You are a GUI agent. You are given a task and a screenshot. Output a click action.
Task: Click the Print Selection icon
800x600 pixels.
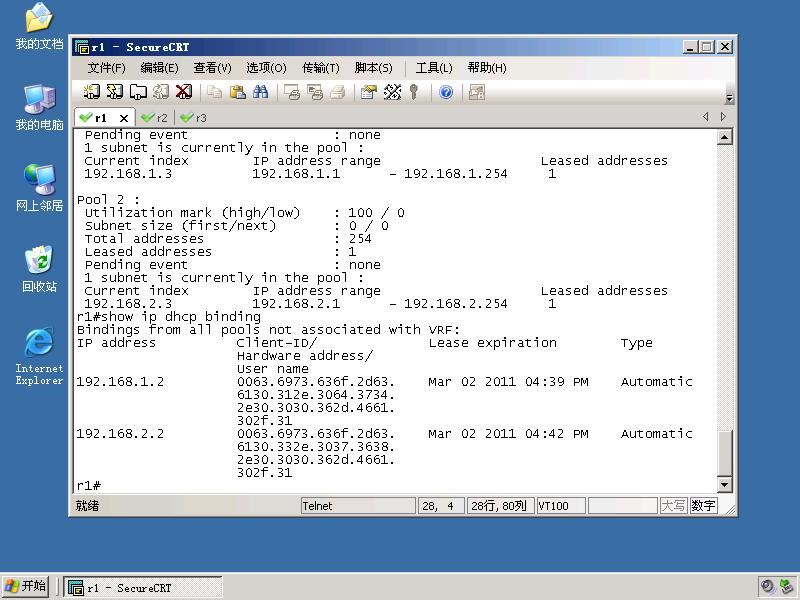(x=315, y=92)
